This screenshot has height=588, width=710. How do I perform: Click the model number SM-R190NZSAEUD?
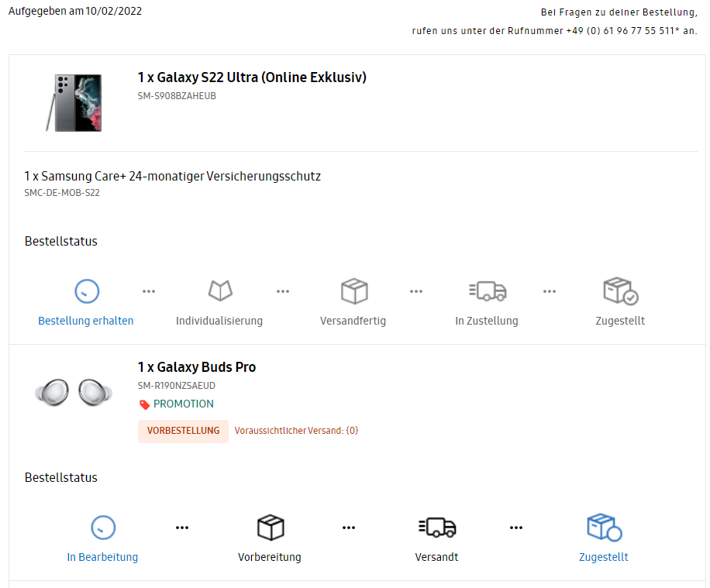[177, 386]
